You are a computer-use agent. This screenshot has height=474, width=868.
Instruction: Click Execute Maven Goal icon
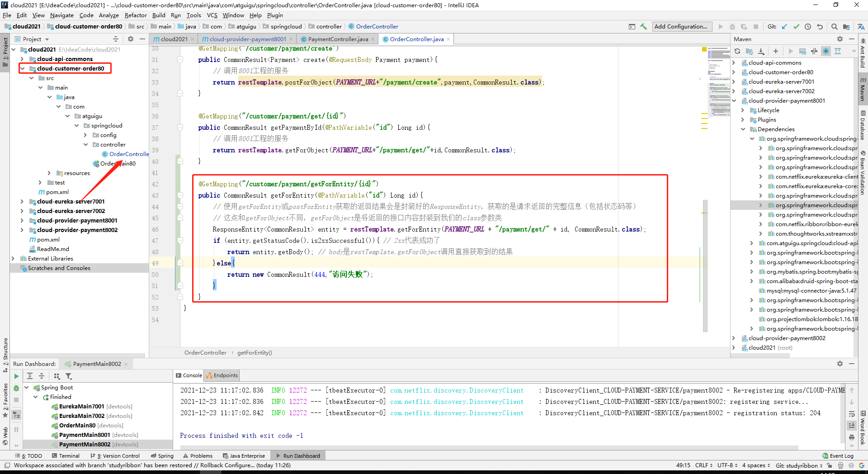[x=802, y=51]
